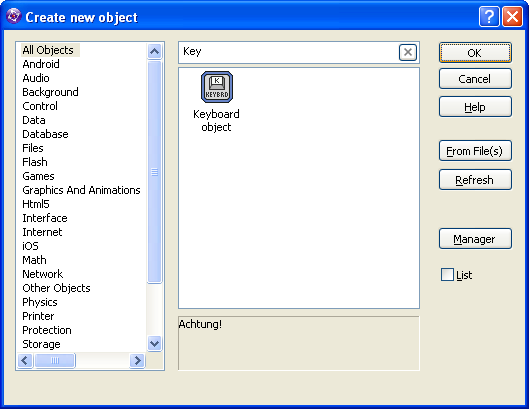The image size is (529, 409).
Task: Choose the Android category
Action: click(x=41, y=64)
